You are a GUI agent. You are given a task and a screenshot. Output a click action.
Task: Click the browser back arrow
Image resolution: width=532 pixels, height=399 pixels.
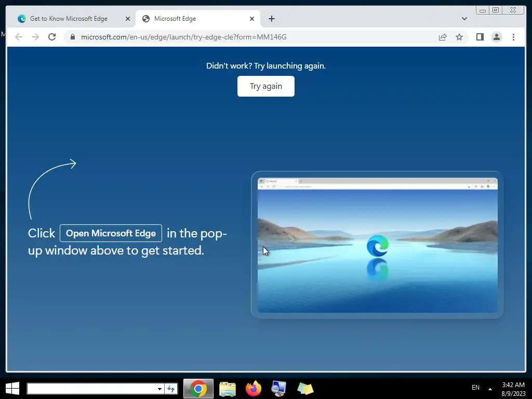19,37
